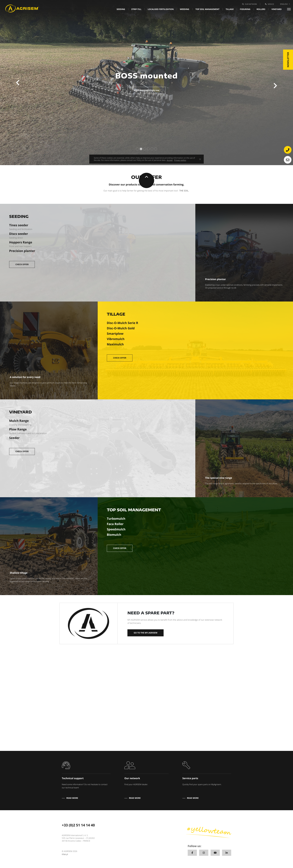Open the hamburger menu icon
293x868 pixels.
289,9
